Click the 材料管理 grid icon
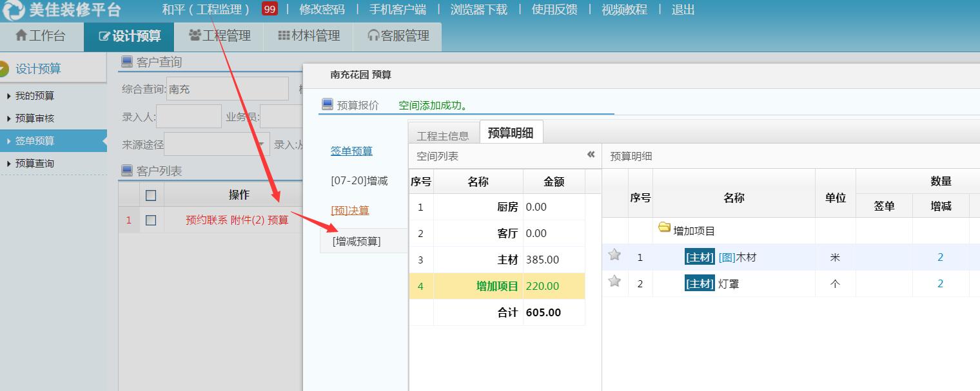Image resolution: width=980 pixels, height=391 pixels. 282,36
